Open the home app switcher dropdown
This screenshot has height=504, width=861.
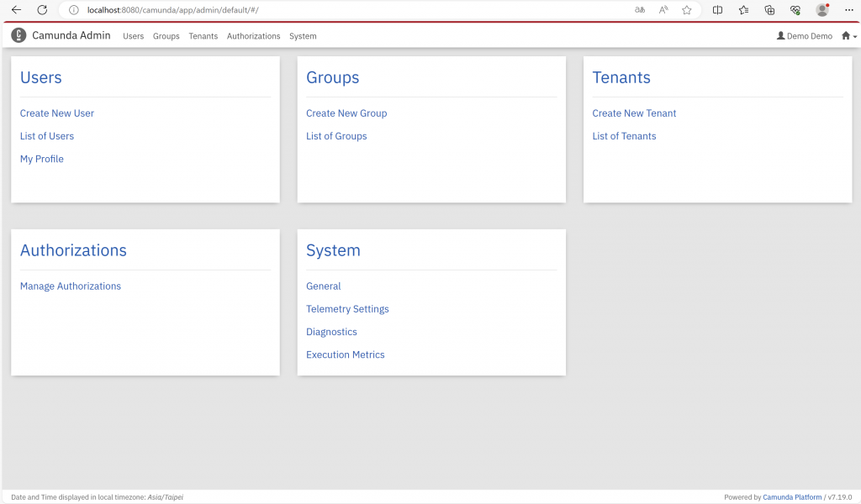(x=849, y=36)
